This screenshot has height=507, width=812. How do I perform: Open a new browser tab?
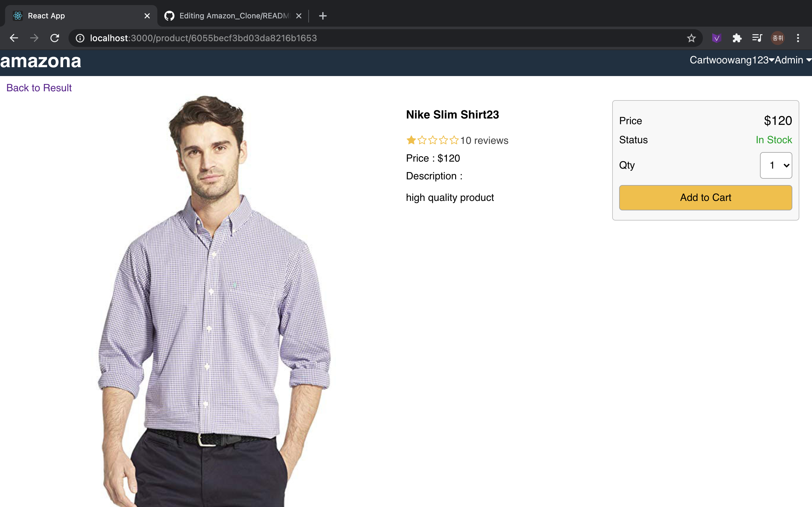point(323,16)
